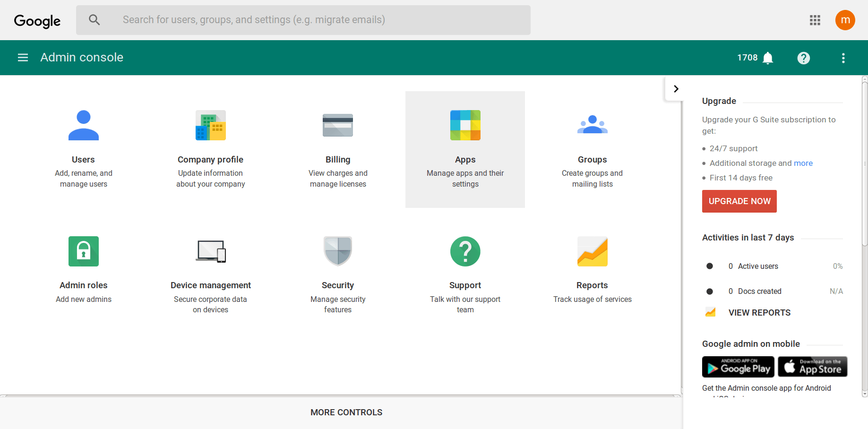This screenshot has height=429, width=868.
Task: Expand the MORE CONTROLS bar
Action: pyautogui.click(x=346, y=412)
